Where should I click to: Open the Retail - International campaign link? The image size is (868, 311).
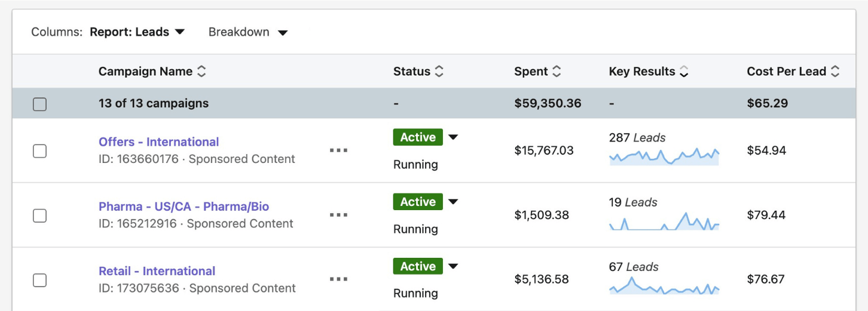coord(157,271)
